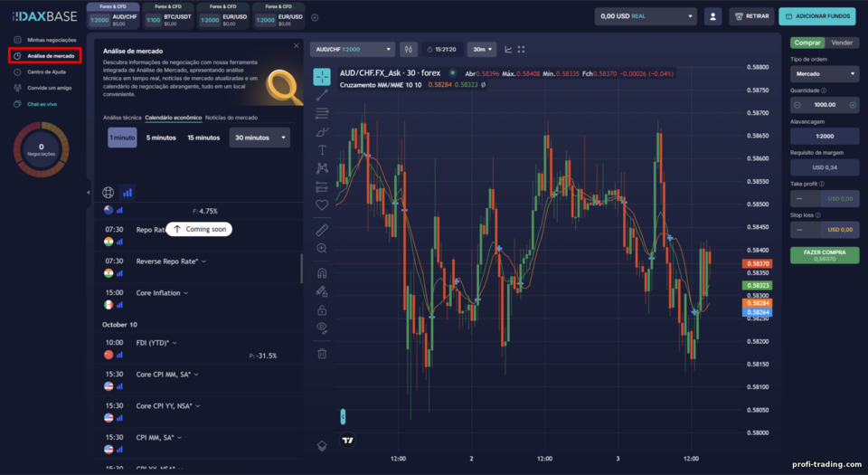The image size is (868, 475).
Task: Open Convide um amigo in sidebar
Action: (x=45, y=88)
